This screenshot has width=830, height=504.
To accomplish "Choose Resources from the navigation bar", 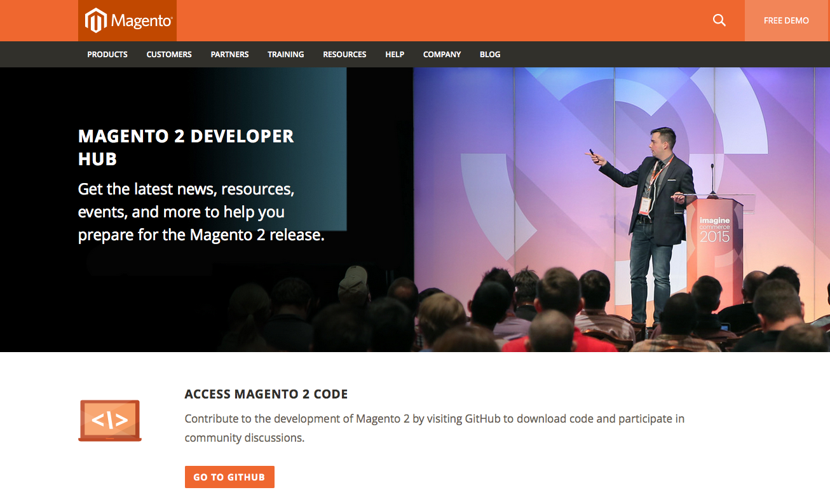I will [344, 55].
